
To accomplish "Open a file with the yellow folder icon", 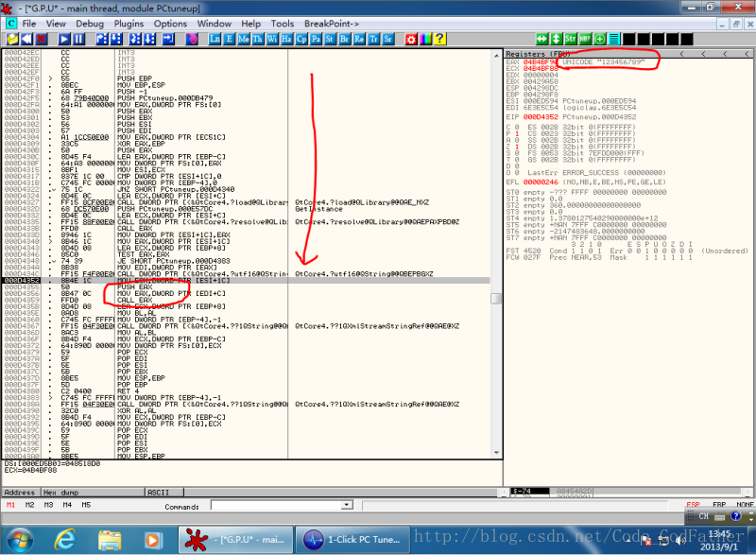I will pos(12,39).
